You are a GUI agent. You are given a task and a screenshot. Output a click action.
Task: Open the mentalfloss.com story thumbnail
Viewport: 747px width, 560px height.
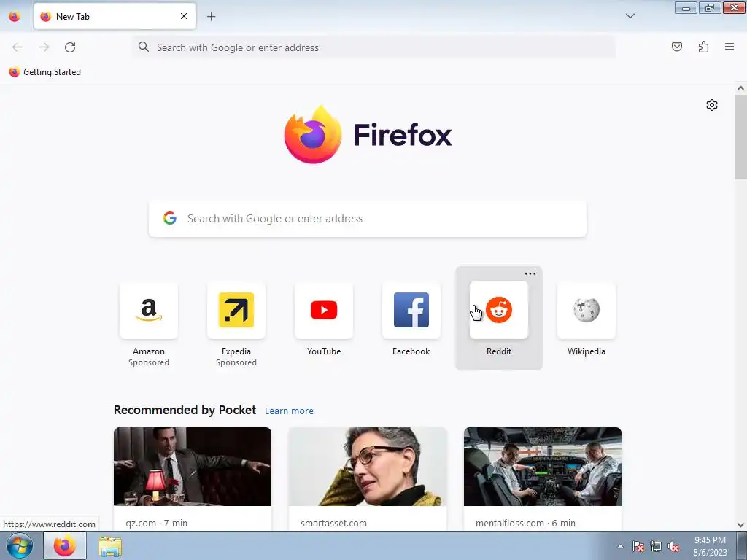coord(543,467)
